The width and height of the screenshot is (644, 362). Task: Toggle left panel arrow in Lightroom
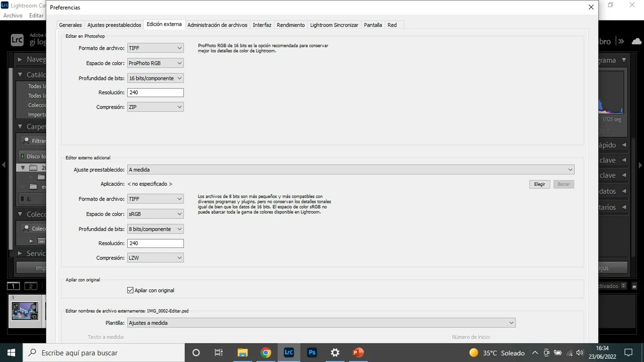tap(4, 164)
